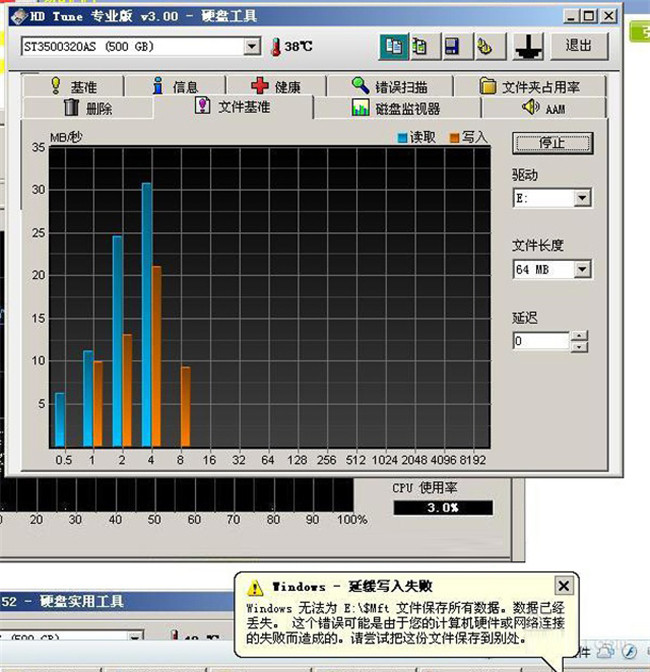Viewport: 650px width, 672px height.
Task: Click the save screenshot floppy disk icon
Action: click(x=452, y=46)
